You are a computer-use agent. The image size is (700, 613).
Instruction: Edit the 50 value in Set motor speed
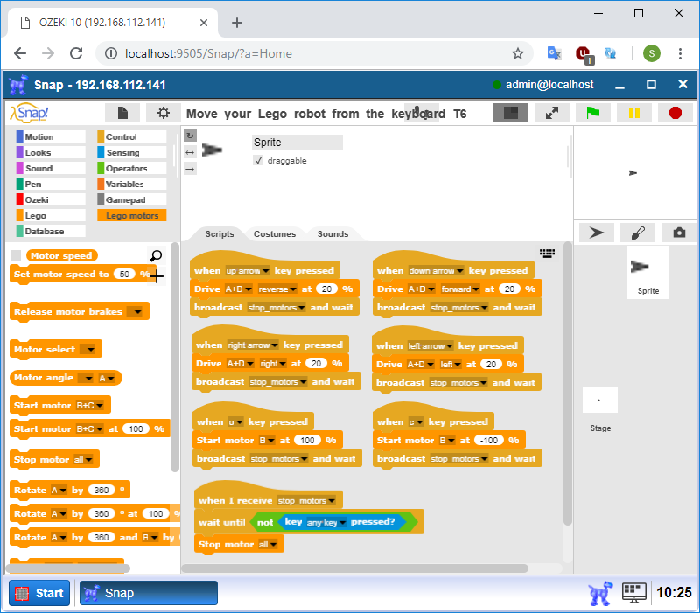124,274
